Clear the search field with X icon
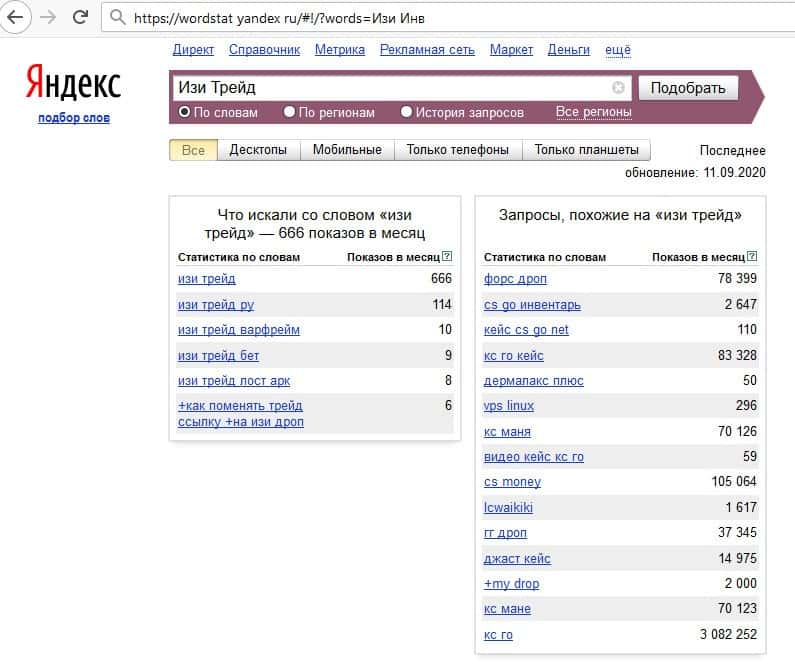Image resolution: width=795 pixels, height=664 pixels. 618,88
